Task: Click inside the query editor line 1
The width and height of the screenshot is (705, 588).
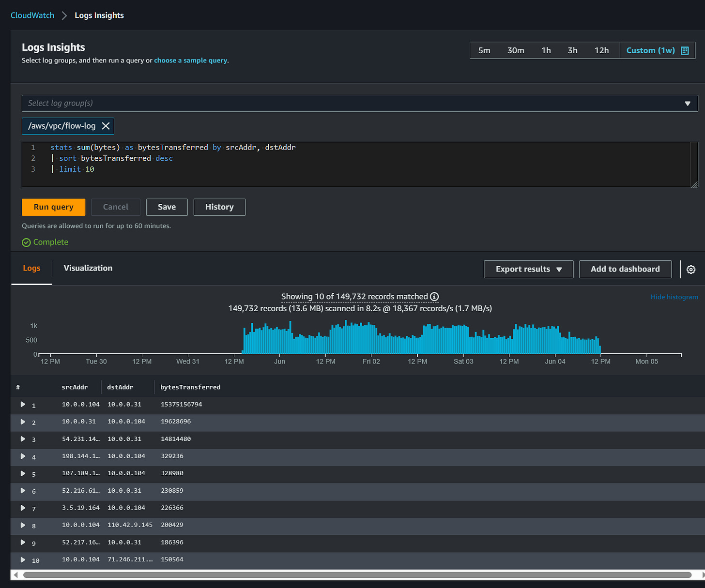Action: pos(173,147)
